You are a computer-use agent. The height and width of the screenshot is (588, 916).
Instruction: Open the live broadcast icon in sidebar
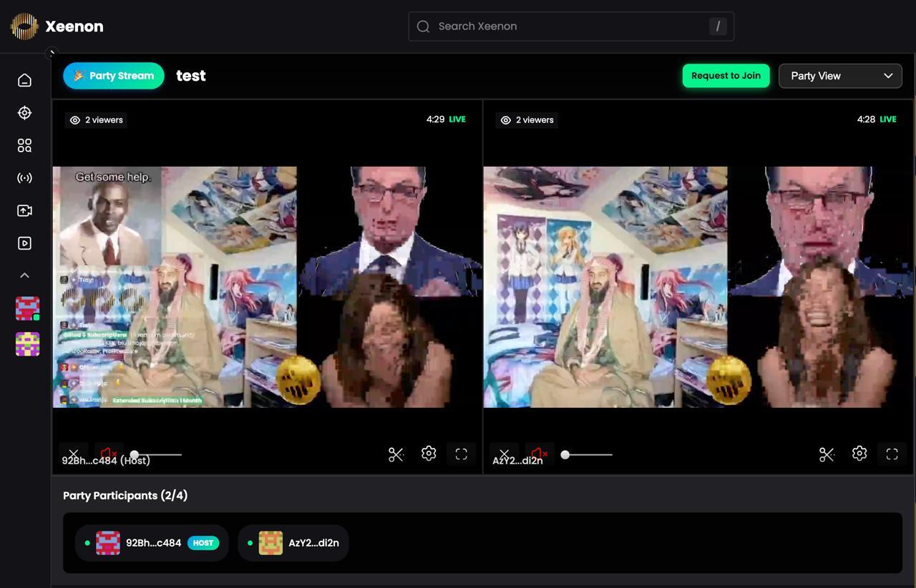24,178
